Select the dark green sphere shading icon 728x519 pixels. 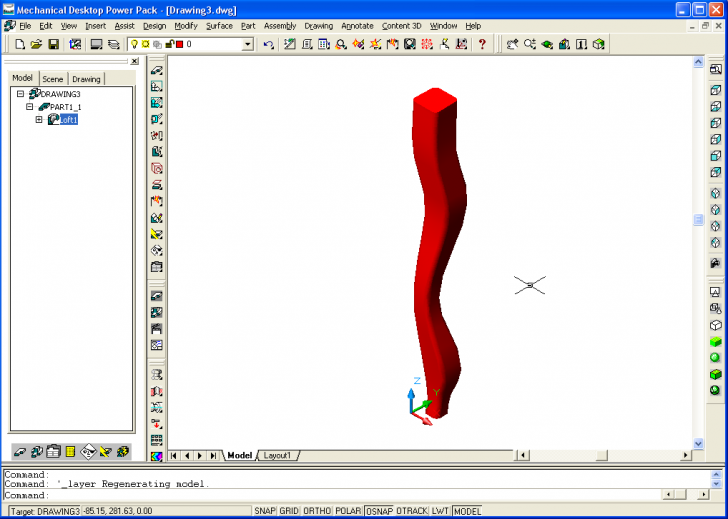pyautogui.click(x=715, y=390)
